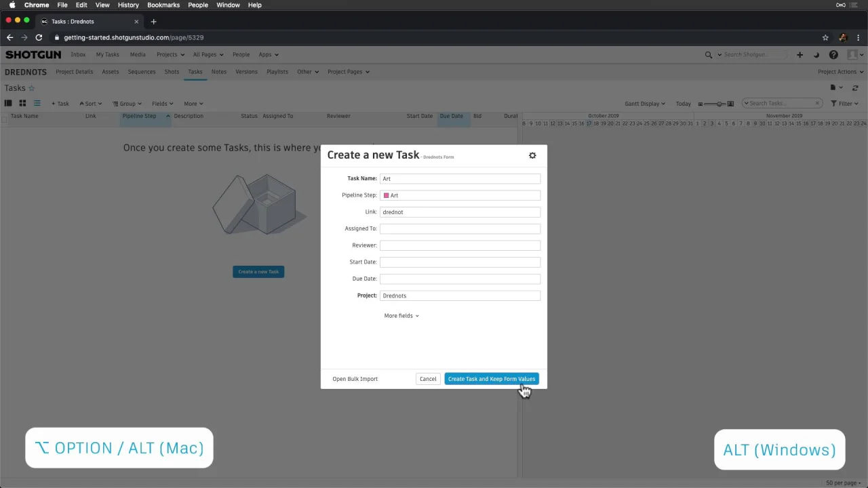868x488 pixels.
Task: Open the Sort dropdown
Action: pyautogui.click(x=91, y=104)
